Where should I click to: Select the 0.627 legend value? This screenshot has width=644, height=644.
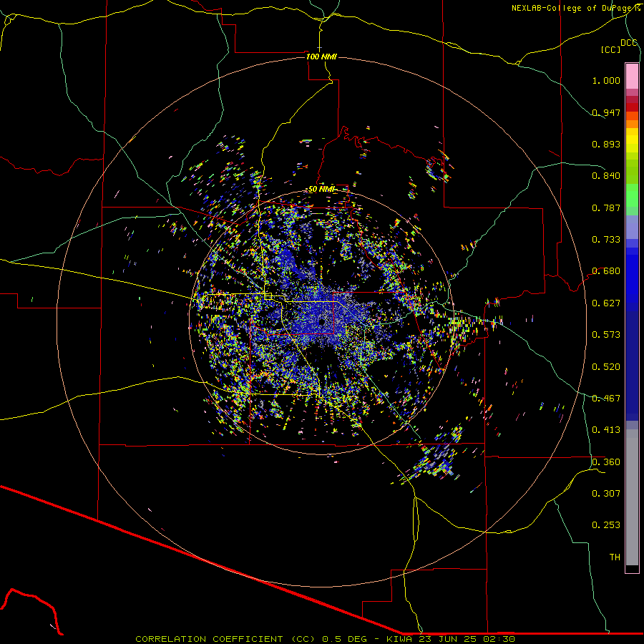pos(606,303)
